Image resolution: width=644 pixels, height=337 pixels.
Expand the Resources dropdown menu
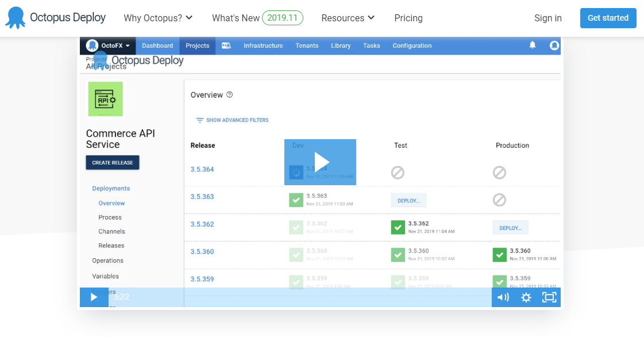click(348, 18)
